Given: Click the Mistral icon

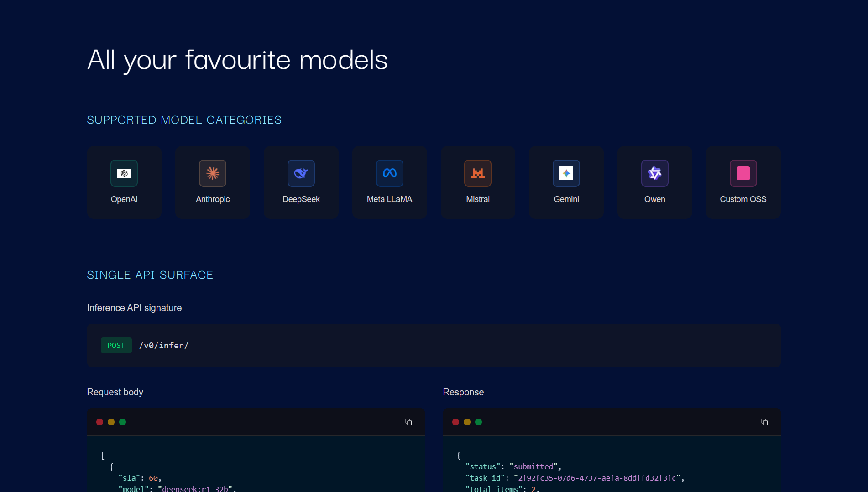Looking at the screenshot, I should pyautogui.click(x=477, y=173).
